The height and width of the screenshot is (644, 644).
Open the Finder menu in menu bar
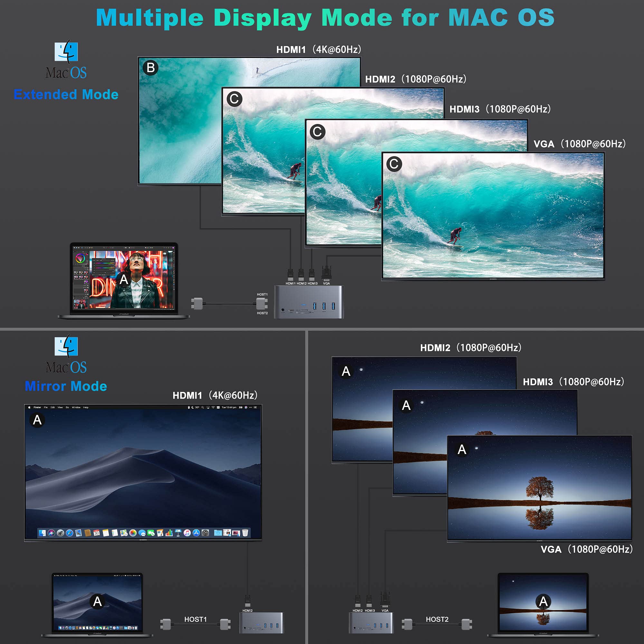pos(37,407)
